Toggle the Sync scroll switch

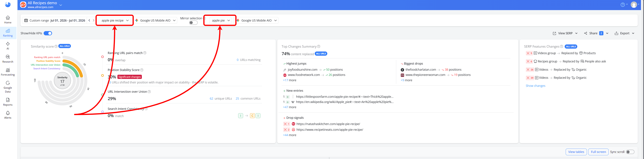coord(630,152)
